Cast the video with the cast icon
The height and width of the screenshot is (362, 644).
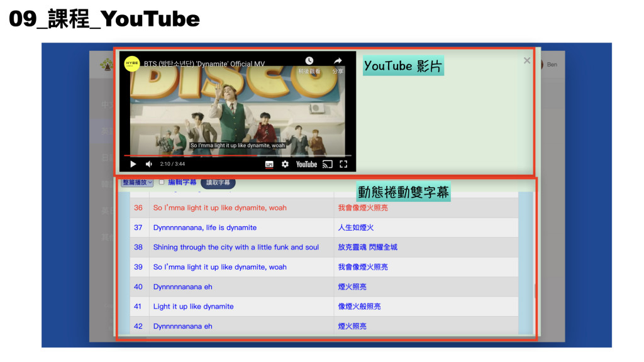tap(327, 165)
